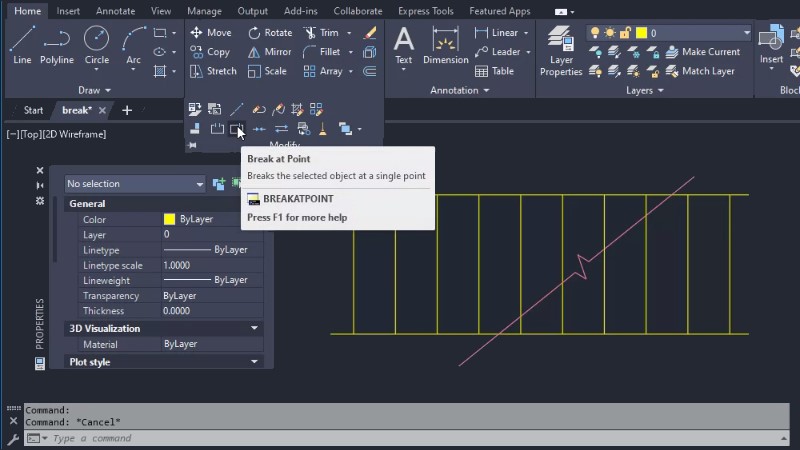Screen dimensions: 800x450
Task: Open the View ribbon tab
Action: pos(161,11)
